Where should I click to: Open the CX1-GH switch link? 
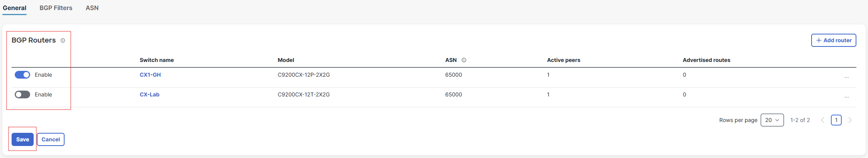[x=150, y=75]
